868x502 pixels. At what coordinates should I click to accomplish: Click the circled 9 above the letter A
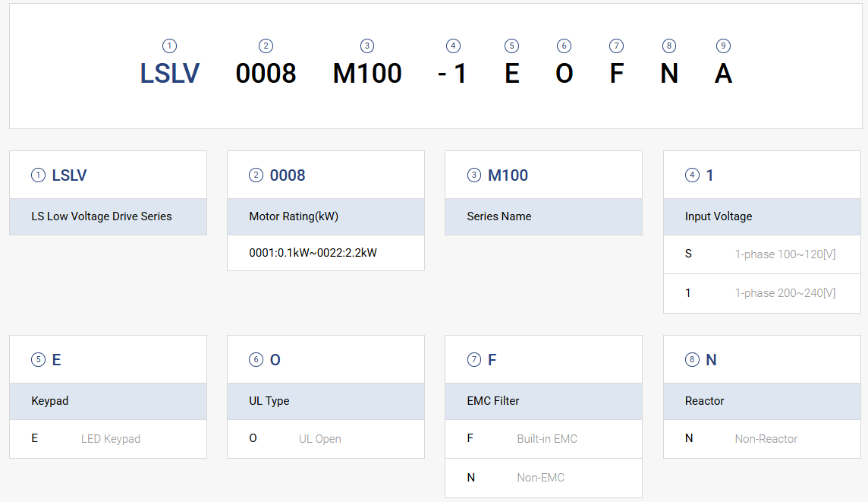(723, 46)
